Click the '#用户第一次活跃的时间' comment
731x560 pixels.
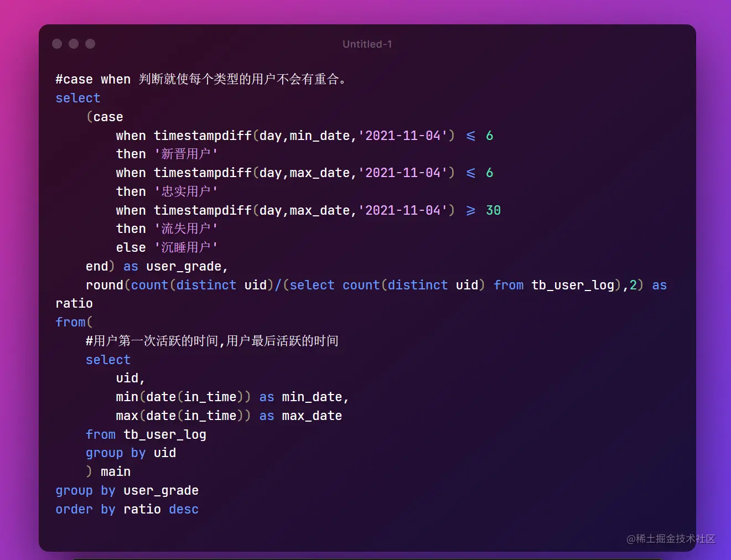click(x=212, y=341)
